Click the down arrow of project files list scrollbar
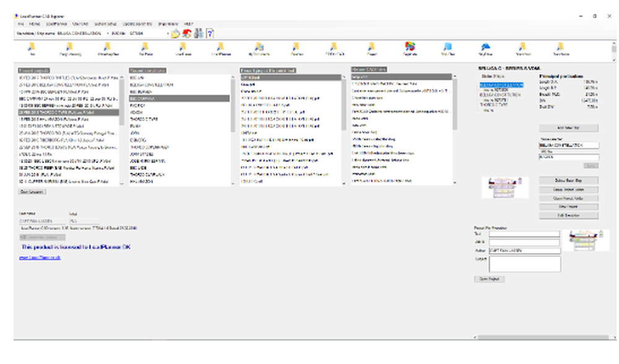 [344, 184]
